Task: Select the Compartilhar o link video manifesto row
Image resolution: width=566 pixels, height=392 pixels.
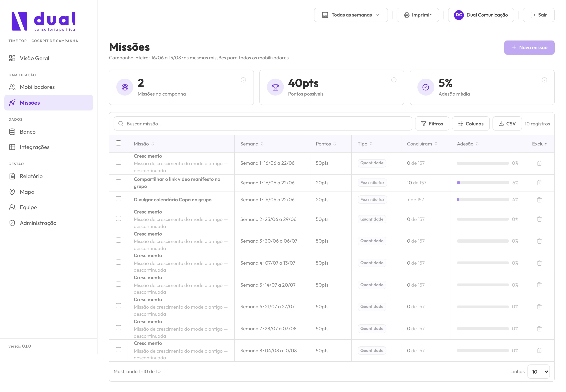Action: pos(118,182)
